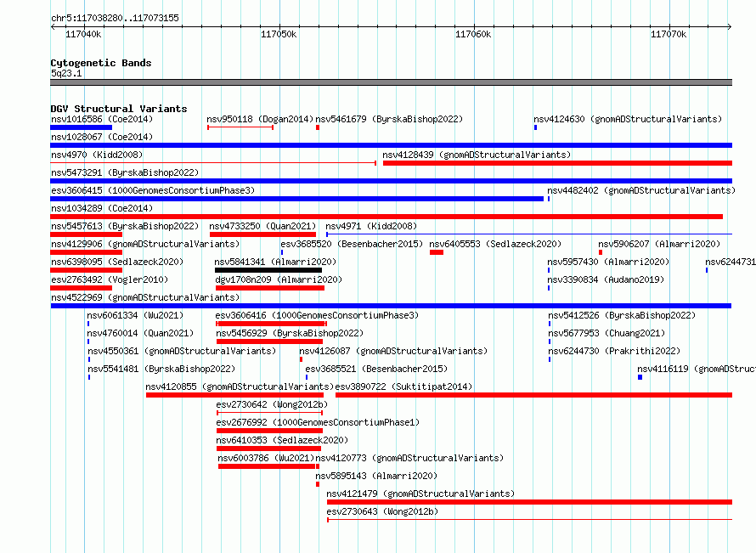Select nsv5541481 (ByrskaBishop2022) label

pyautogui.click(x=161, y=369)
